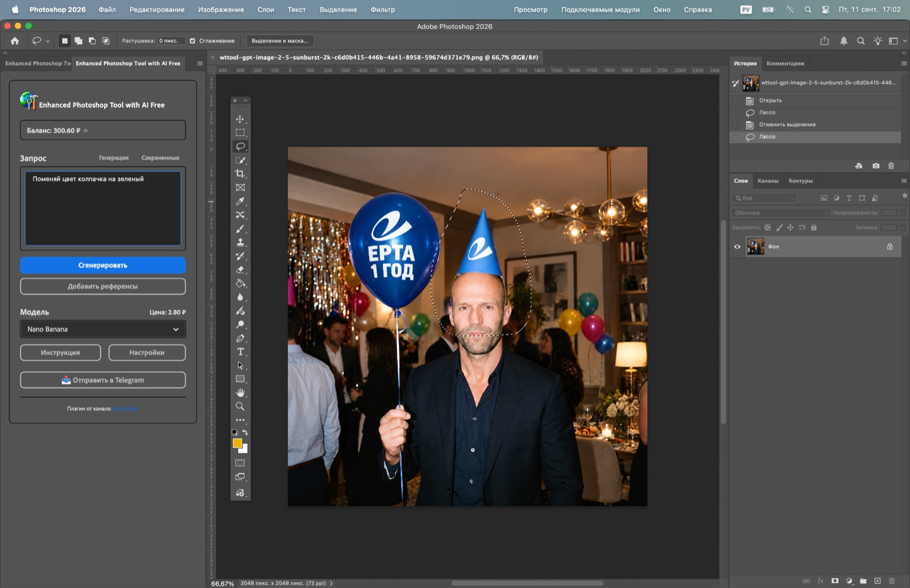
Task: Select the Zoom tool in toolbar
Action: pyautogui.click(x=240, y=406)
